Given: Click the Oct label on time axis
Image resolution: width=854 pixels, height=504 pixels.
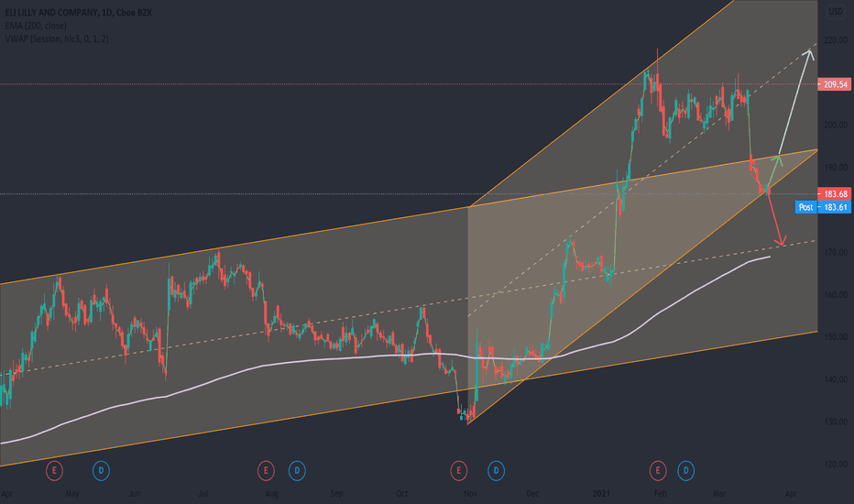Looking at the screenshot, I should [x=402, y=494].
